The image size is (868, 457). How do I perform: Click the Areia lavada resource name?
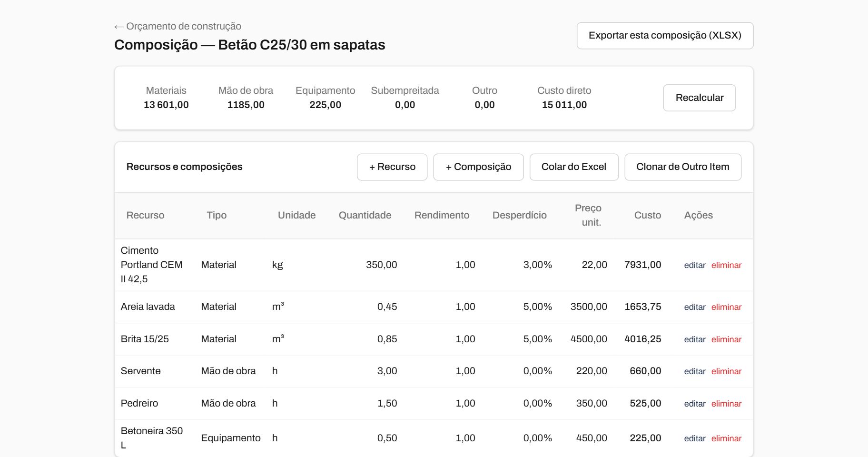[x=148, y=307]
